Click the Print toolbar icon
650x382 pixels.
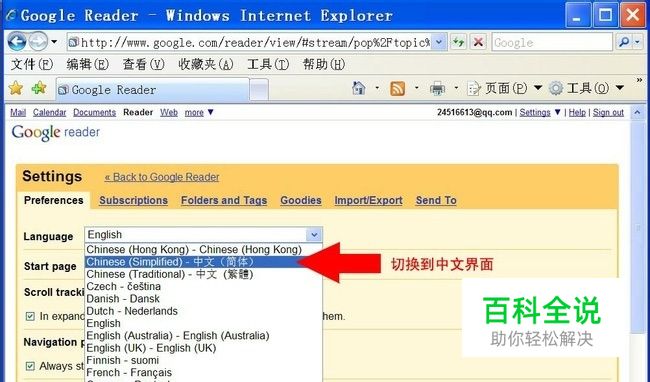point(437,88)
